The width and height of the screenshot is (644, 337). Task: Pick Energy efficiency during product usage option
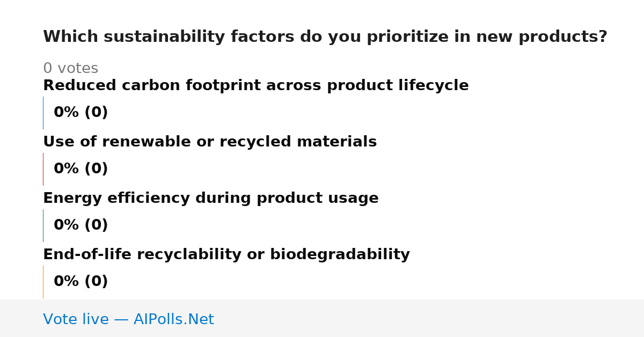pos(211,199)
